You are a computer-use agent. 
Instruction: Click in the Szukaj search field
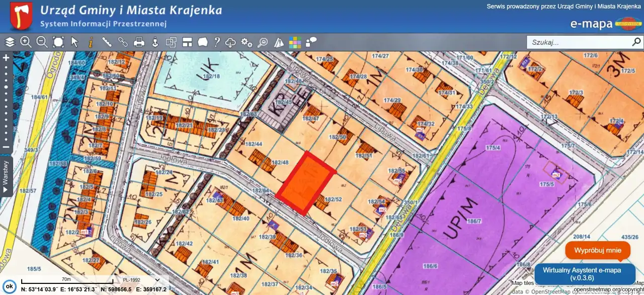click(579, 42)
